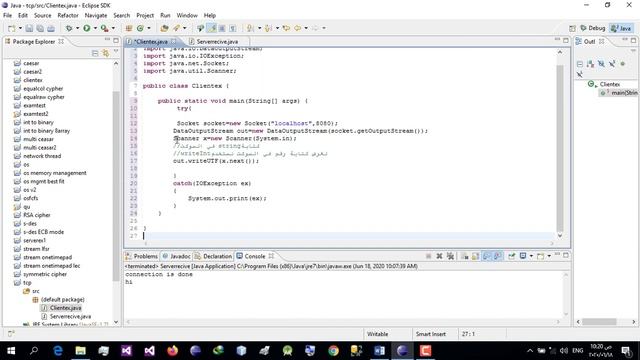Open Google Chrome from the taskbar

(333, 351)
